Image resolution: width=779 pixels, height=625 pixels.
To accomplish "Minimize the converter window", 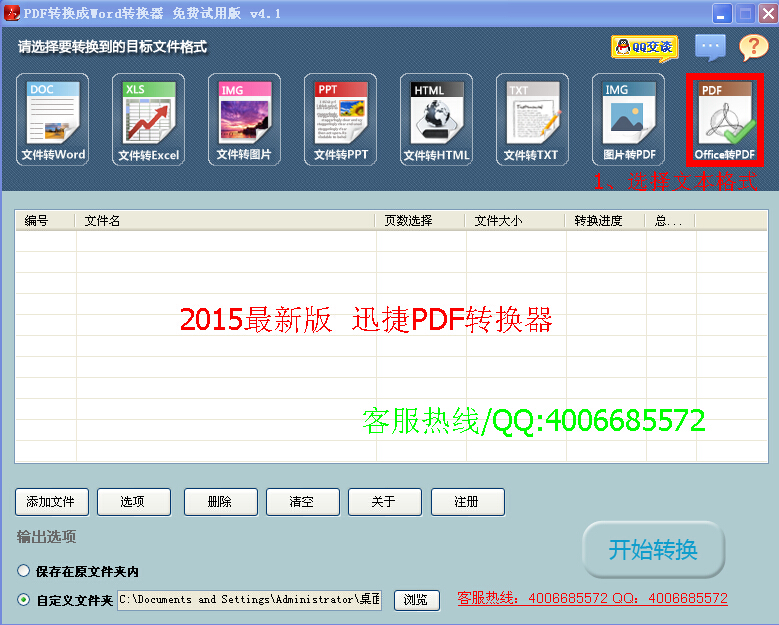I will tap(722, 13).
